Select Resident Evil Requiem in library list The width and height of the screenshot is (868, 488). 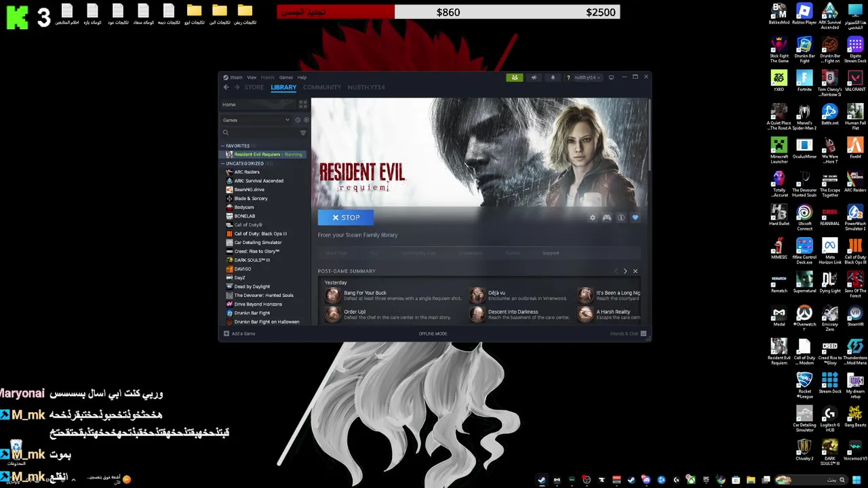[264, 155]
